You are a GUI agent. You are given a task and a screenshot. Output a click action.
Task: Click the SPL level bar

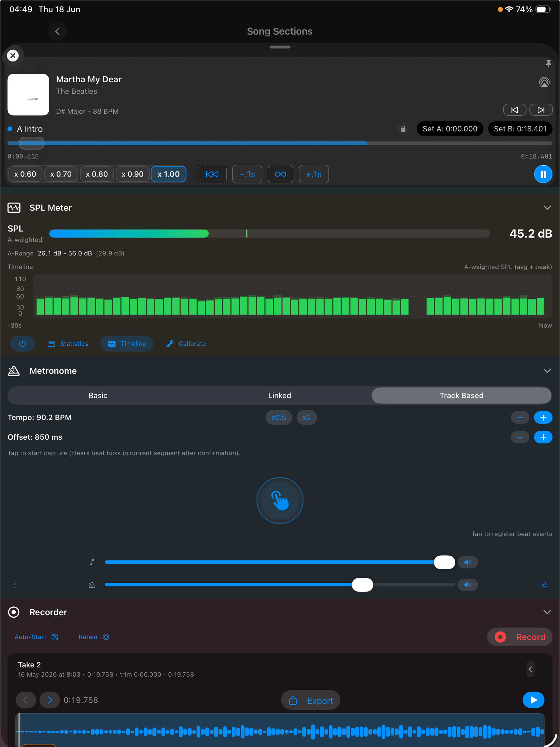click(x=270, y=233)
